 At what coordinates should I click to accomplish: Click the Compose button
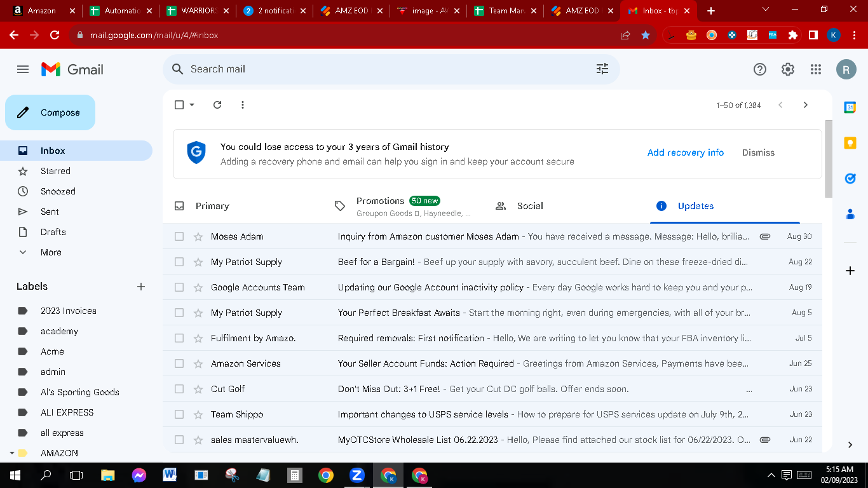[x=50, y=112]
